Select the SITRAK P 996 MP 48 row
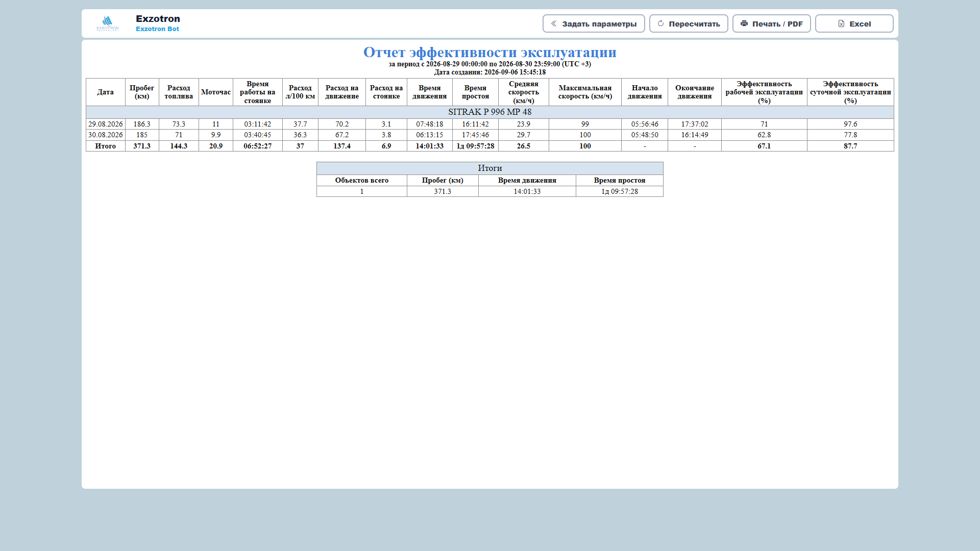This screenshot has width=980, height=551. (490, 112)
